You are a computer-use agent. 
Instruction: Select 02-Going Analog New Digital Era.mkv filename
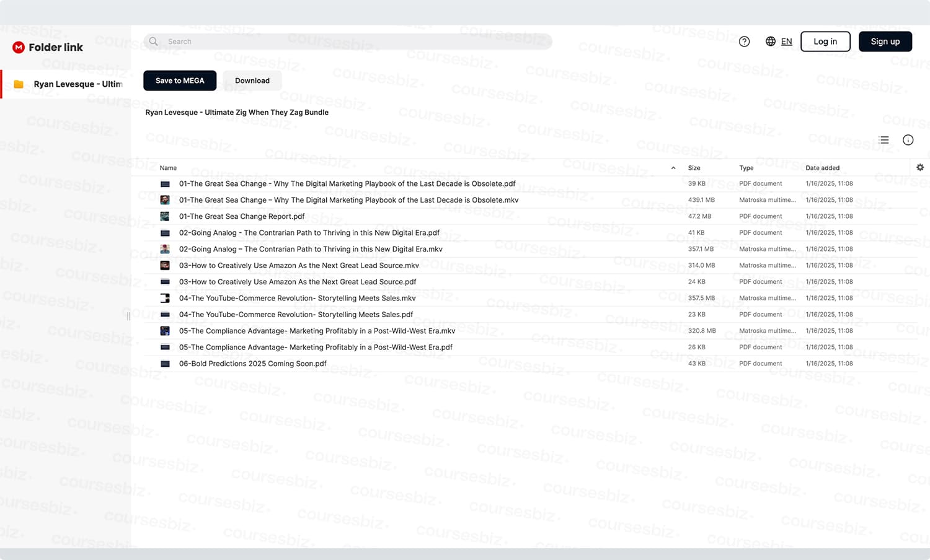click(311, 249)
